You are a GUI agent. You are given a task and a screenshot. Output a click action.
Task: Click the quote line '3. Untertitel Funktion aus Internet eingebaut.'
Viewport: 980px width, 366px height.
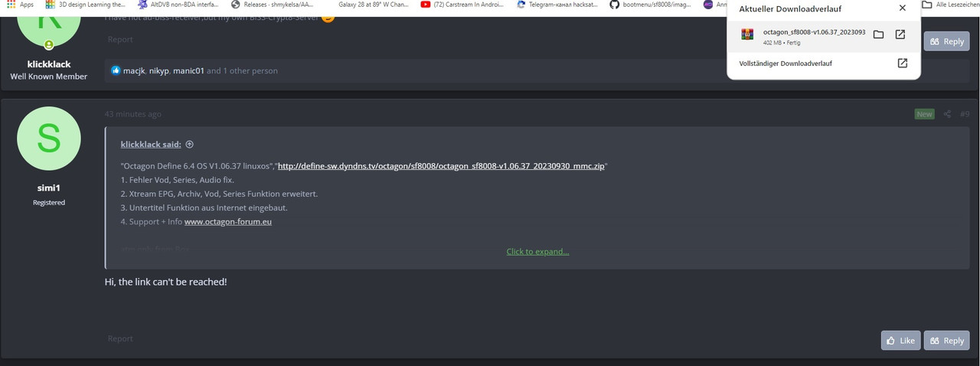tap(204, 208)
